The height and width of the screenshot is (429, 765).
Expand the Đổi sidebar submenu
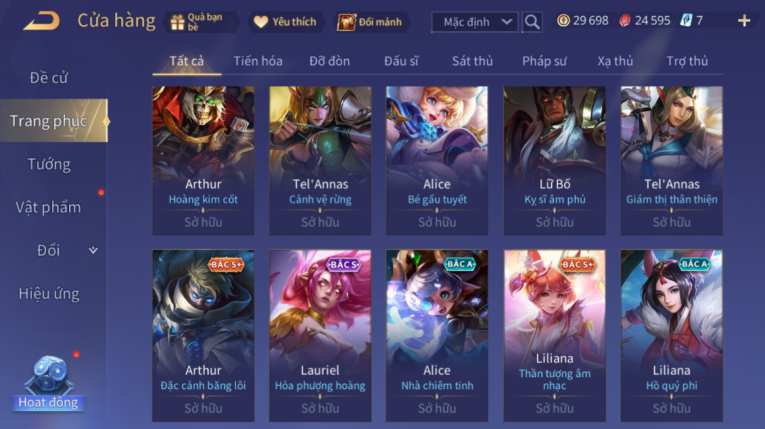click(x=93, y=250)
